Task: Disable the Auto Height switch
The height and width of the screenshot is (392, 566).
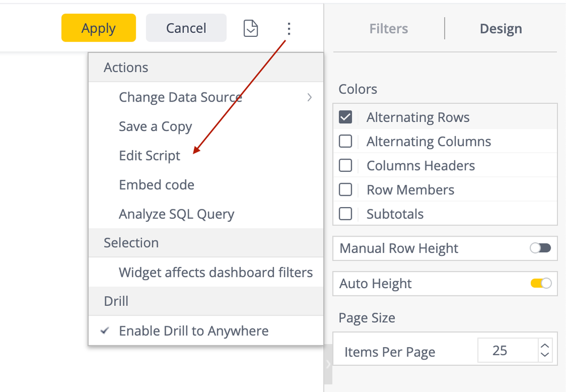Action: click(540, 284)
